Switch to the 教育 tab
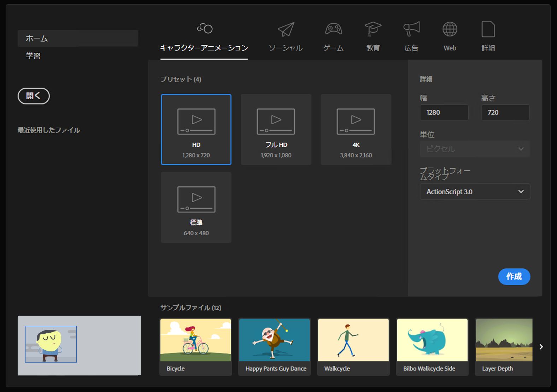557x392 pixels. (x=373, y=48)
